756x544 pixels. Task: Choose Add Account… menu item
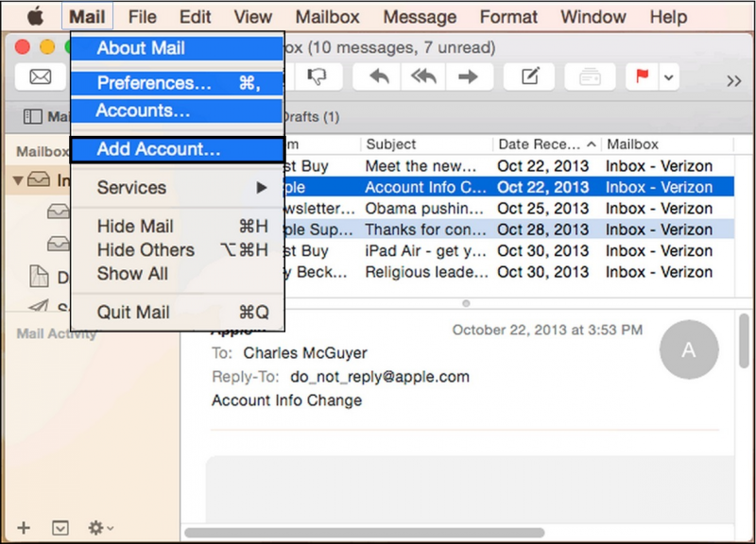177,149
